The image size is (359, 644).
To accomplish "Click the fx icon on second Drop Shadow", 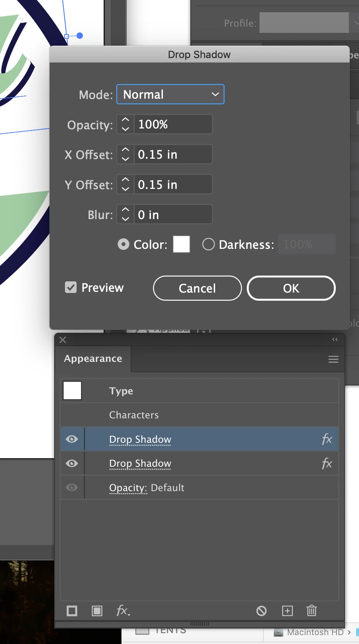I will (x=327, y=463).
